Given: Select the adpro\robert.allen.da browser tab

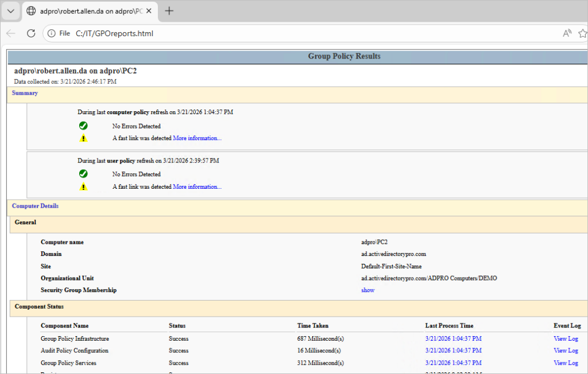Looking at the screenshot, I should pyautogui.click(x=90, y=11).
